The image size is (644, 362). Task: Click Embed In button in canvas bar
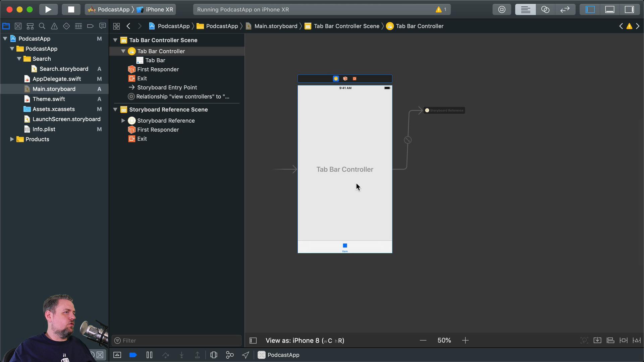point(597,341)
